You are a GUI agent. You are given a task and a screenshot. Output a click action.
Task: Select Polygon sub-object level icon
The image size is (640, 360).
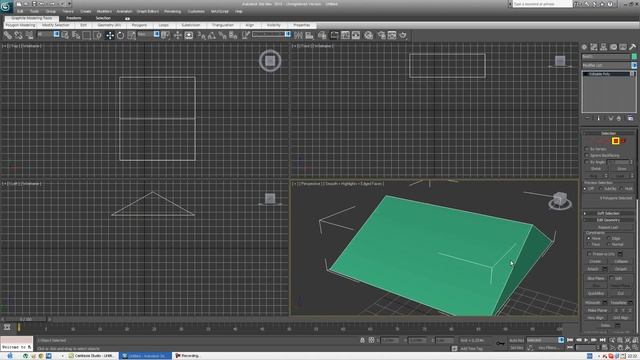616,141
